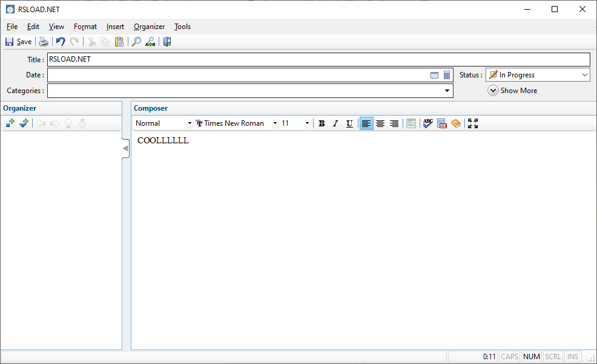
Task: Open the thesaurus book icon
Action: click(456, 123)
